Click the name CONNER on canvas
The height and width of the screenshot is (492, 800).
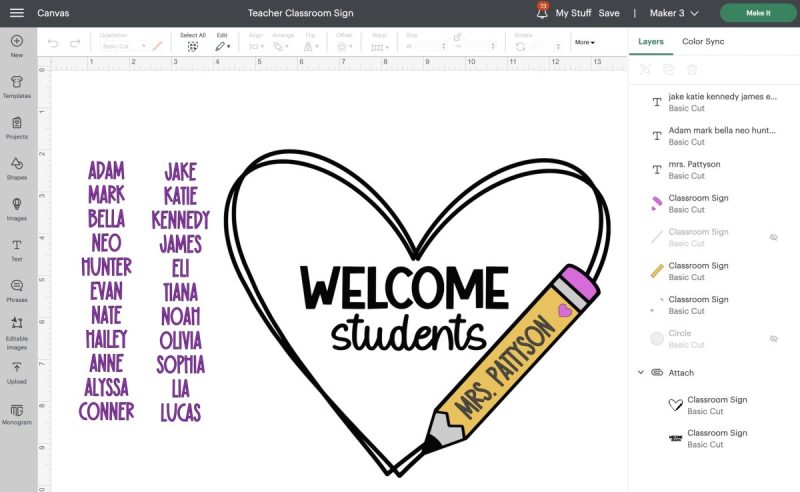107,411
